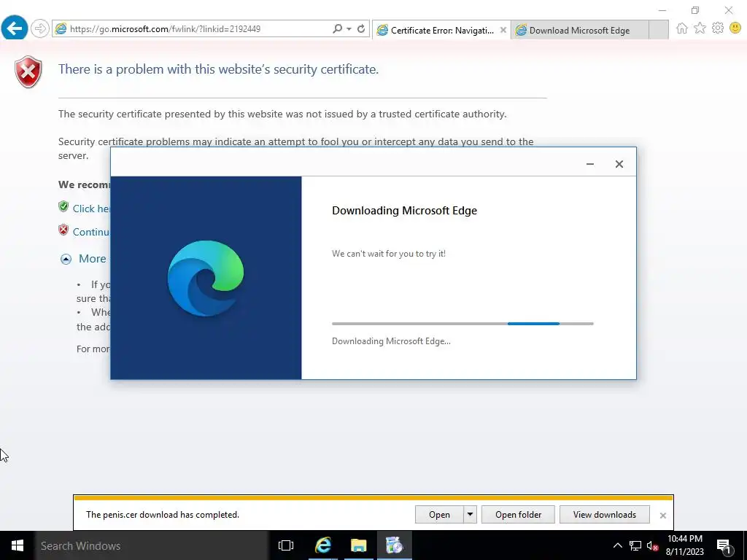The height and width of the screenshot is (560, 747).
Task: Click 'Downloading Microsoft Edge...' status text
Action: (x=391, y=341)
